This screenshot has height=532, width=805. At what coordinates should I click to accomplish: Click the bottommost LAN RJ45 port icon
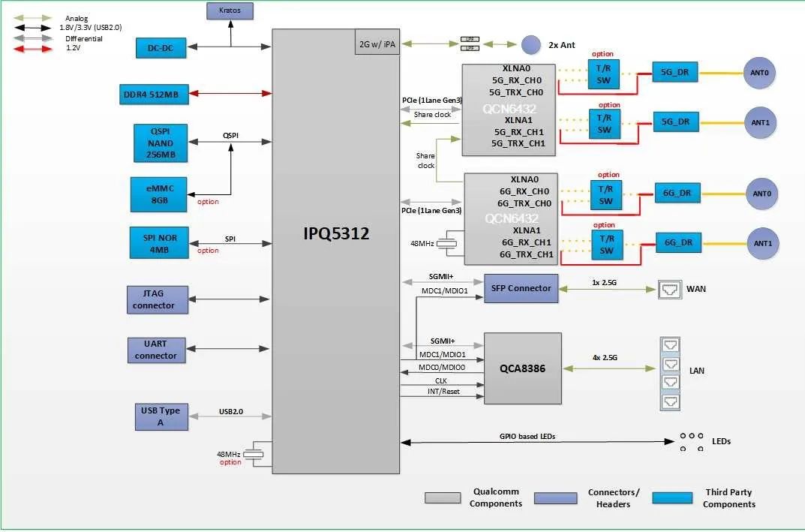[x=670, y=401]
